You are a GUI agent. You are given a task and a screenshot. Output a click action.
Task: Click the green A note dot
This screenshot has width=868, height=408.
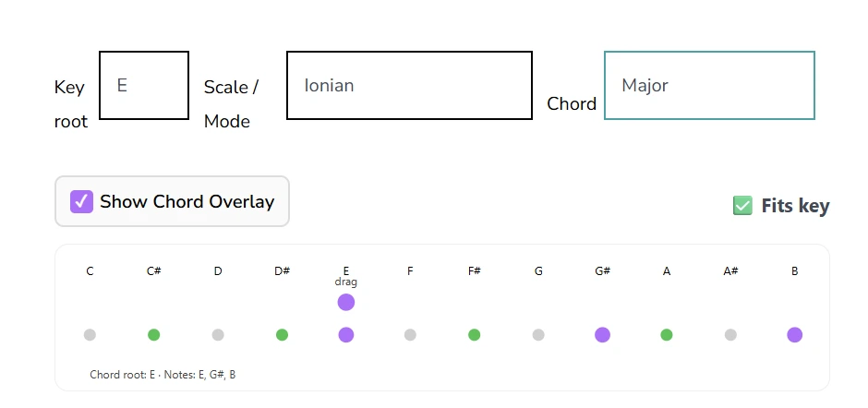pos(667,335)
